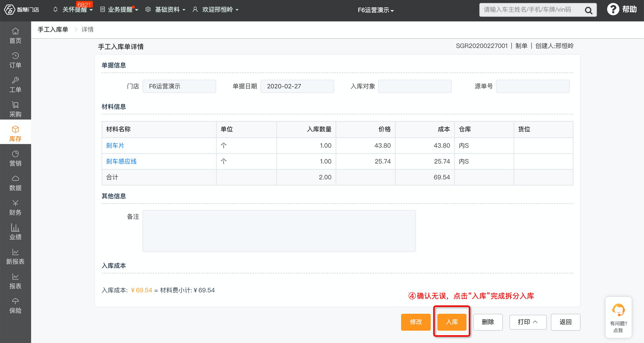The image size is (644, 343).
Task: Click the 源单号 field
Action: [x=533, y=86]
